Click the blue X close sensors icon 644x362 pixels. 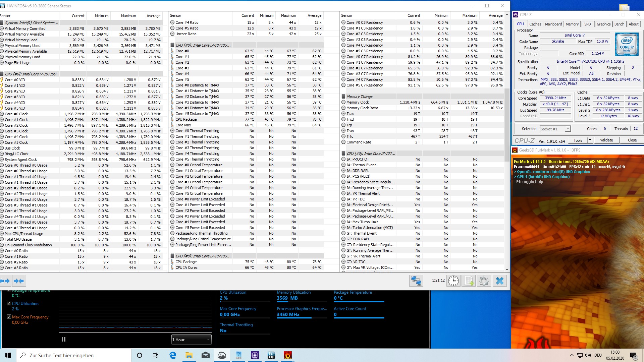(499, 281)
